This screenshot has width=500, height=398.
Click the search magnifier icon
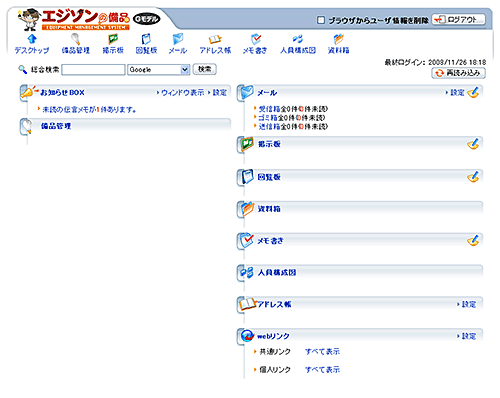pyautogui.click(x=22, y=69)
